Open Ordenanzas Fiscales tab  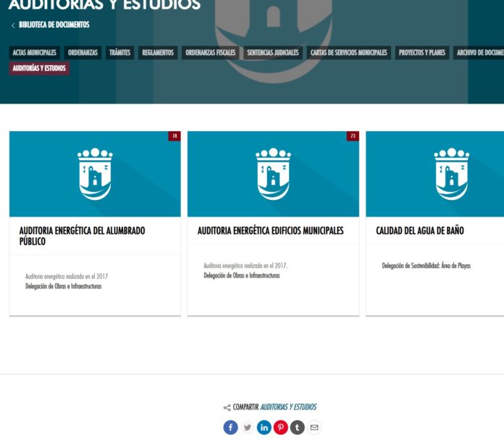(x=210, y=53)
